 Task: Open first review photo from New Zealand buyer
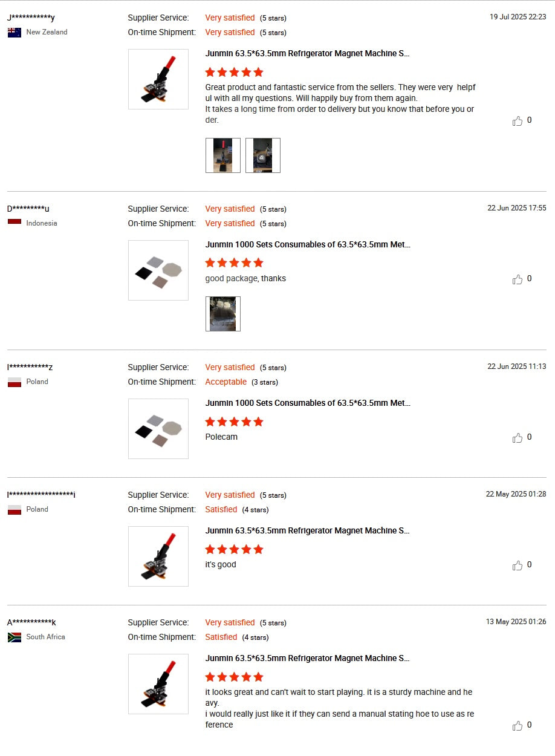pos(223,155)
